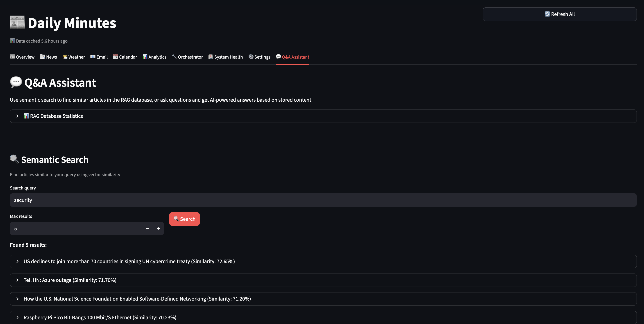Click the Search query input field

pos(323,200)
